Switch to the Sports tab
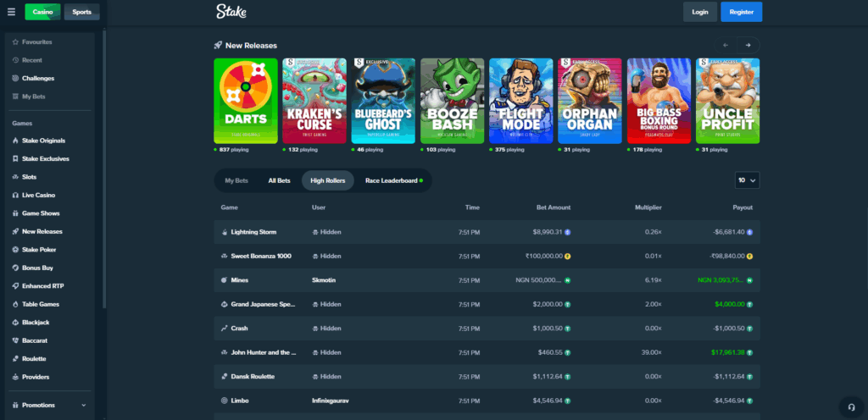The height and width of the screenshot is (420, 868). point(82,12)
